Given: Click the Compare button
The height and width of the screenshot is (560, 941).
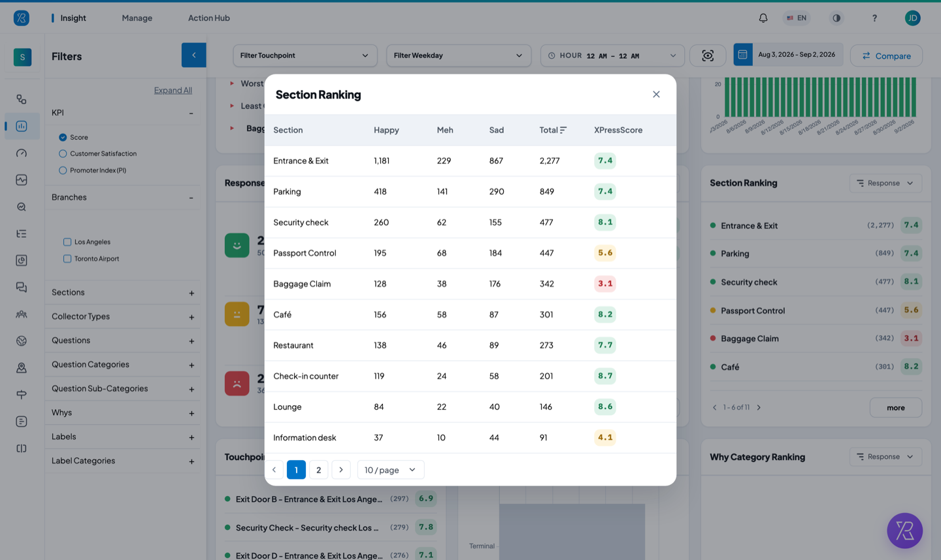Looking at the screenshot, I should pos(886,56).
